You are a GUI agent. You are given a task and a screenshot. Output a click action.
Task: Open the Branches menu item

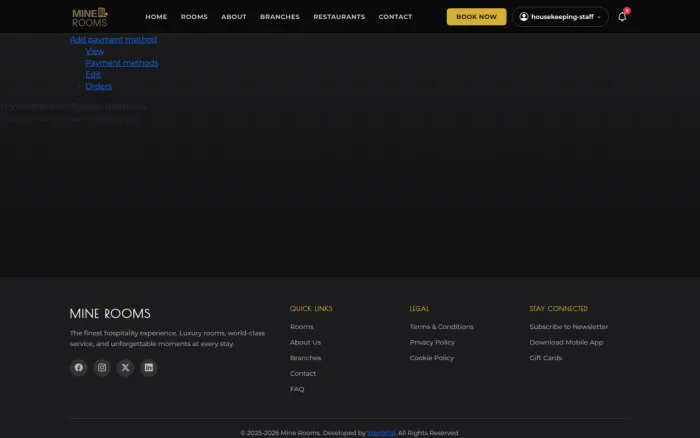tap(280, 17)
